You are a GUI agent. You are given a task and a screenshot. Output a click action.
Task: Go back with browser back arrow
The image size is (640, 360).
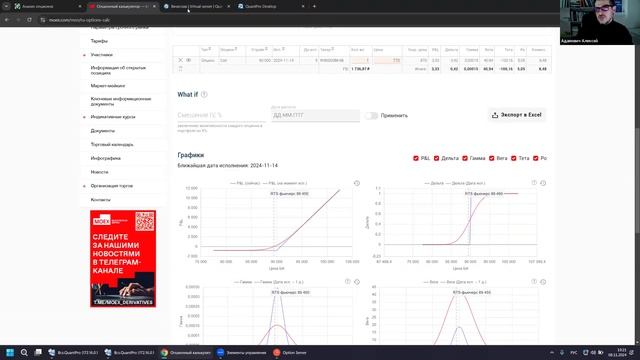[x=7, y=20]
